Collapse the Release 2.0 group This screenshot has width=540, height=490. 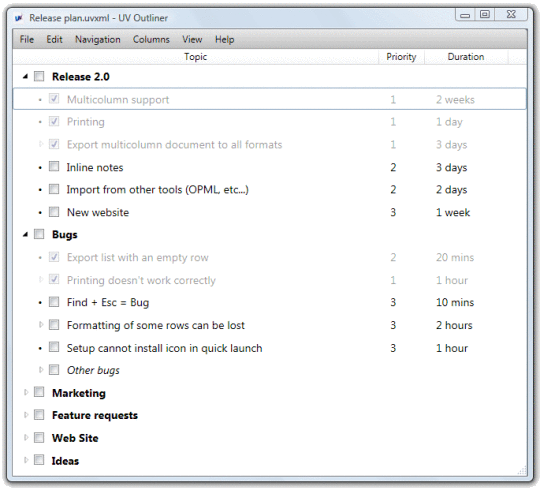coord(25,76)
